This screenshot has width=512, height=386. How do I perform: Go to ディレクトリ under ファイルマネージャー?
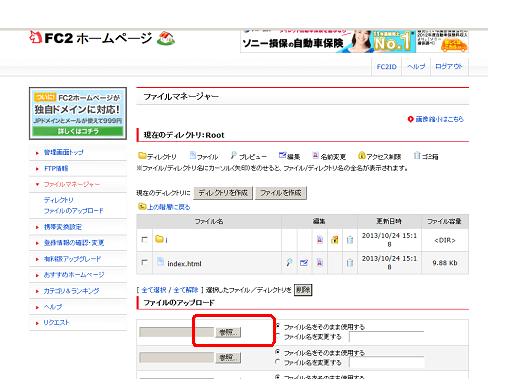[x=59, y=200]
